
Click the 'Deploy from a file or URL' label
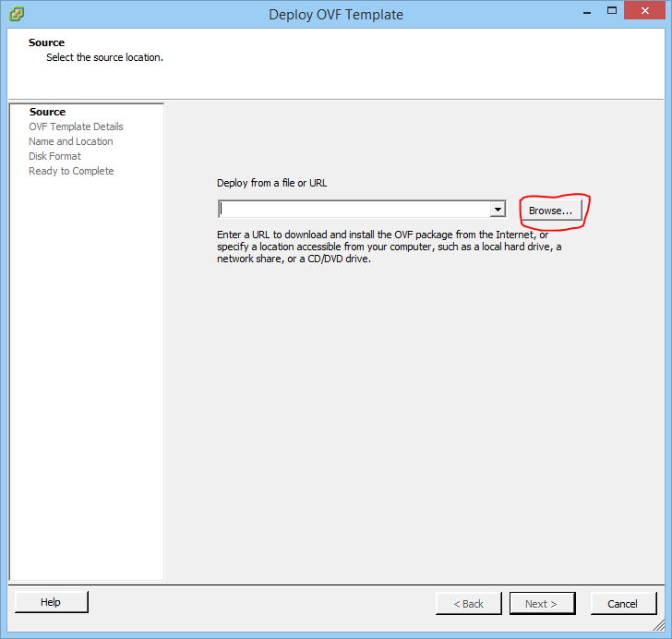click(271, 183)
